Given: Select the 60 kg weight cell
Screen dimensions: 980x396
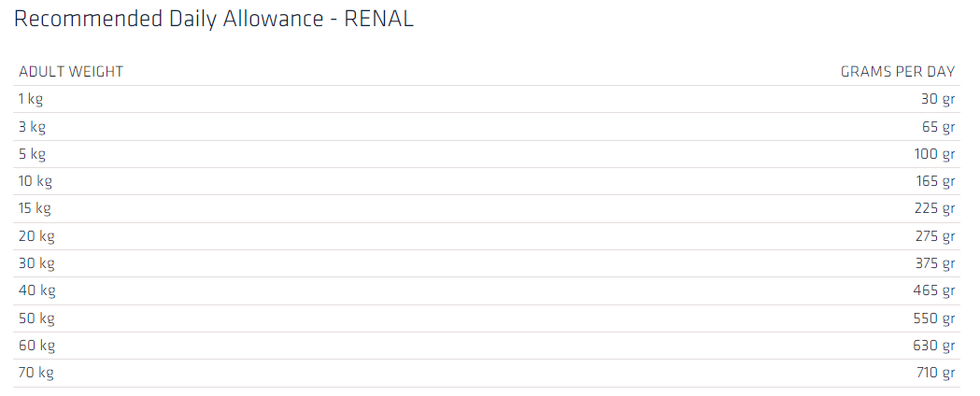Looking at the screenshot, I should click(x=37, y=346).
